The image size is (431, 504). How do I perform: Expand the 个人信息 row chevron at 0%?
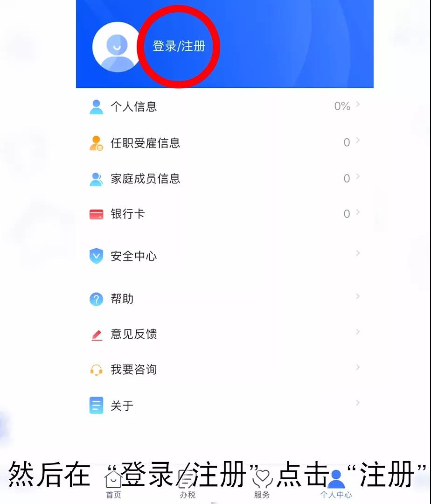click(358, 104)
